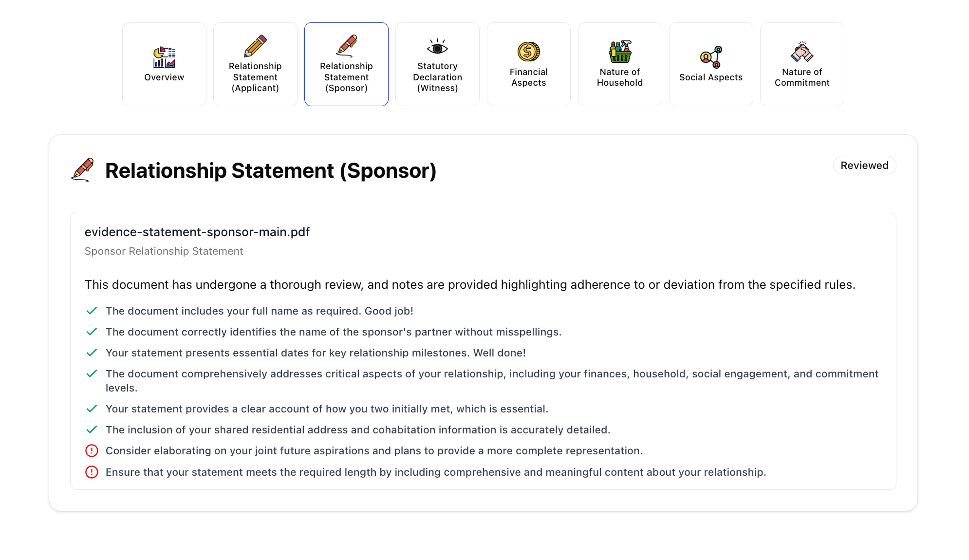The height and width of the screenshot is (560, 969).
Task: Open the Statutory Declaration (Witness) section
Action: 437,64
